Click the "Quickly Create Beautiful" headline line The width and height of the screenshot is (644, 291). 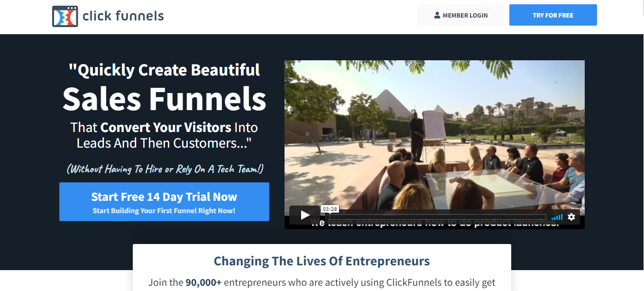click(164, 70)
